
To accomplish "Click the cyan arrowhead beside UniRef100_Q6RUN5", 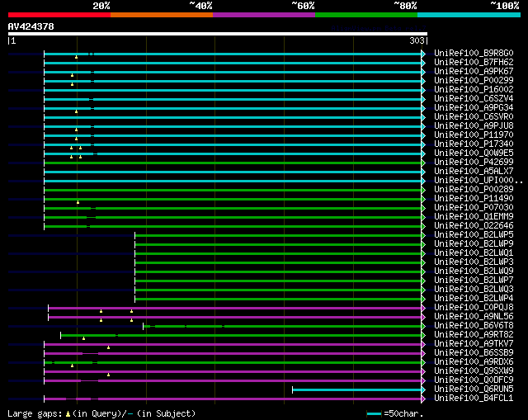I will (x=423, y=389).
